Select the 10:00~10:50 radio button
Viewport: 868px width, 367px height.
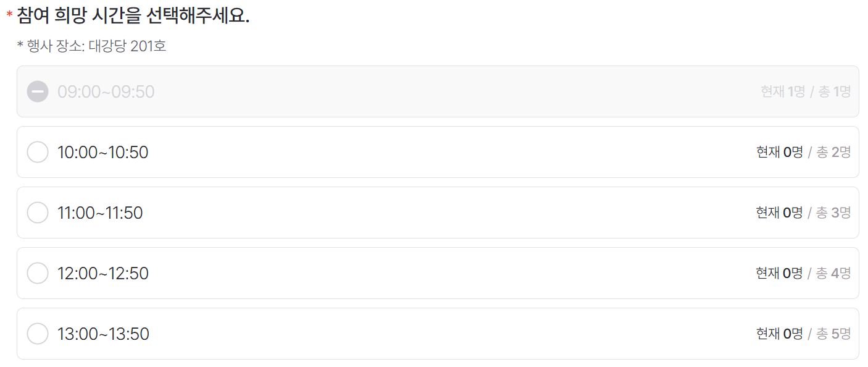click(38, 152)
